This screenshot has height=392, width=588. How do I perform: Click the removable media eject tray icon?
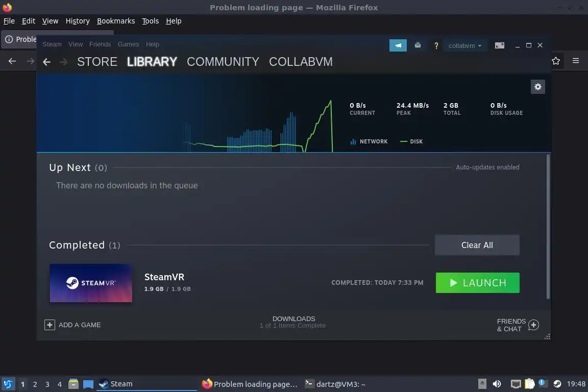tap(482, 384)
